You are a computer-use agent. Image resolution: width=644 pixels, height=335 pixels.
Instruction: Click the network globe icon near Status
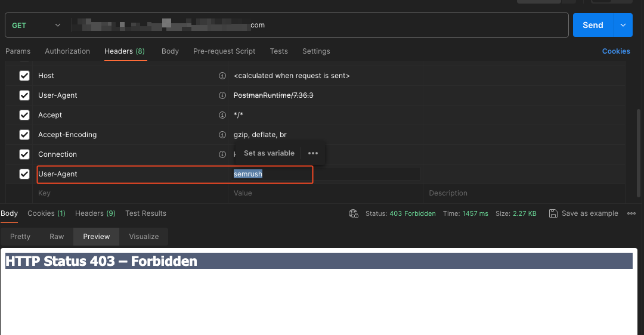pos(354,213)
